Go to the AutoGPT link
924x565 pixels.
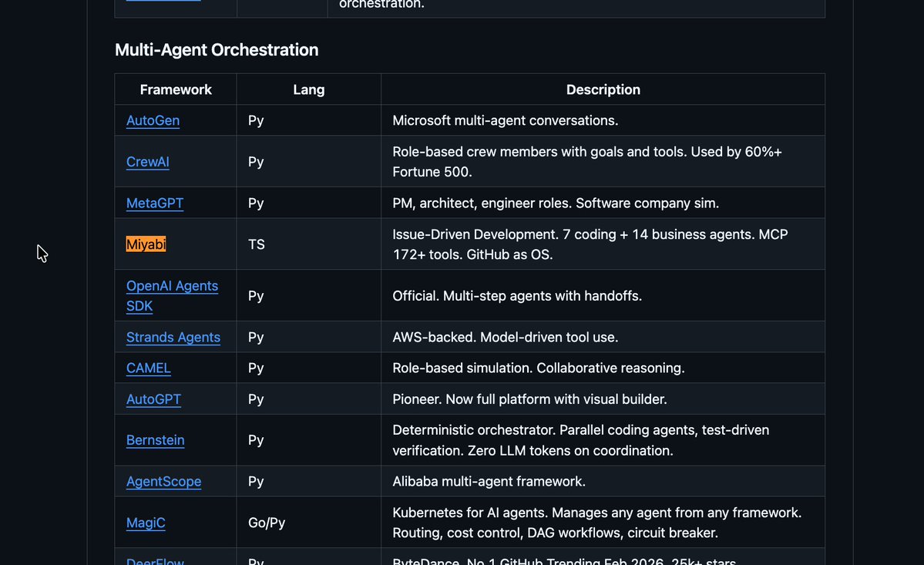click(x=153, y=399)
